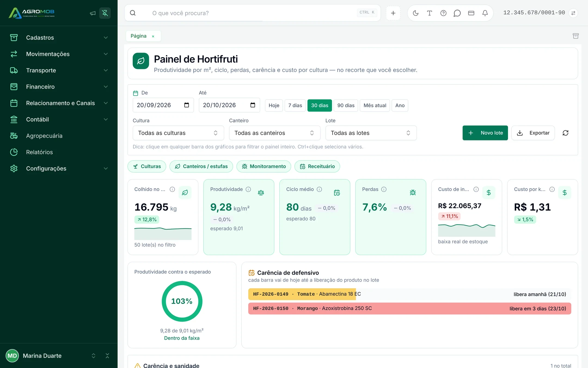This screenshot has height=368, width=588.
Task: Open the chat bubble icon
Action: [457, 13]
